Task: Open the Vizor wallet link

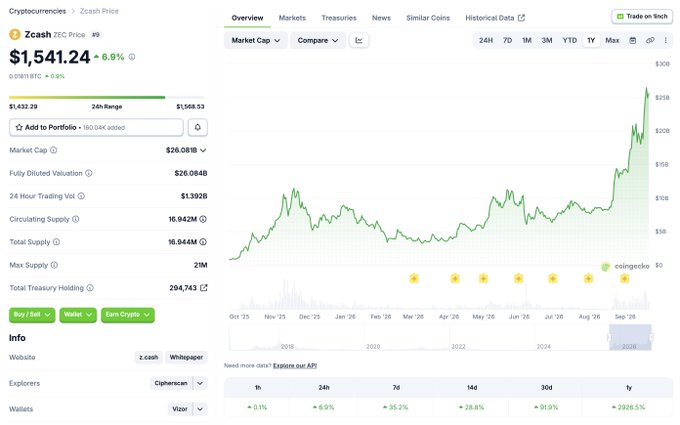Action: [x=180, y=409]
